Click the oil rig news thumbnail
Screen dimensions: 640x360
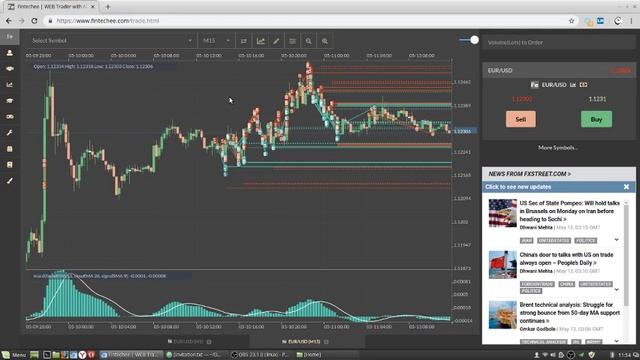point(503,315)
